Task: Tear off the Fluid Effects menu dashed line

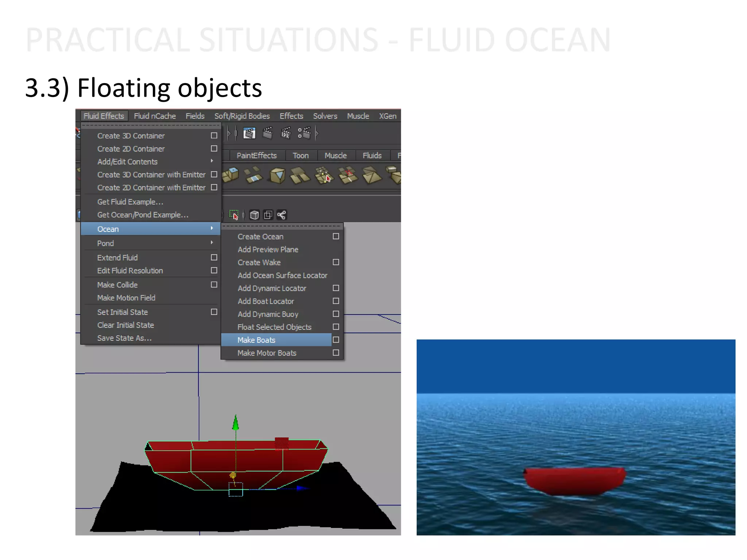Action: pos(151,125)
